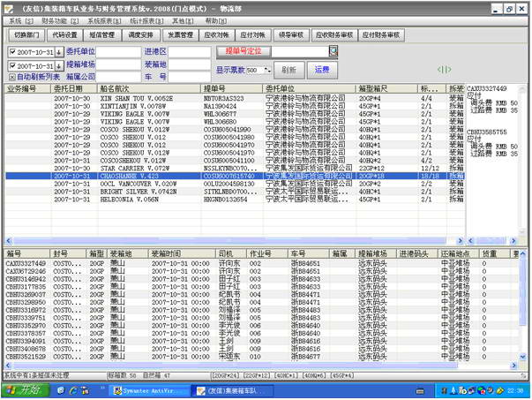Select row HELECONIA V.056N

235,200
